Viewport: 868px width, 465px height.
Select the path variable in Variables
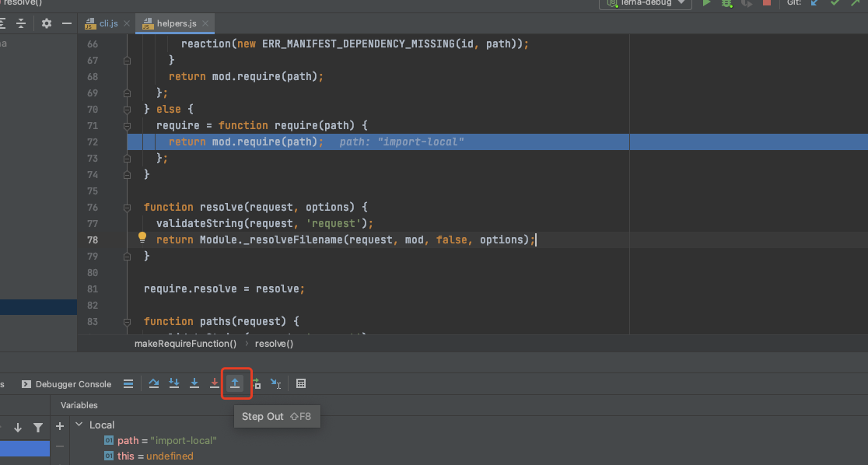160,441
